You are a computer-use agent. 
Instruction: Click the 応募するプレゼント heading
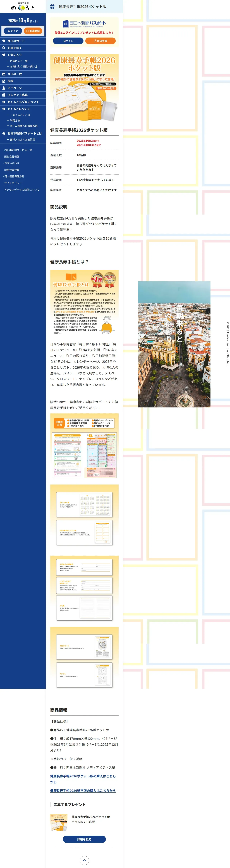[x=70, y=804]
